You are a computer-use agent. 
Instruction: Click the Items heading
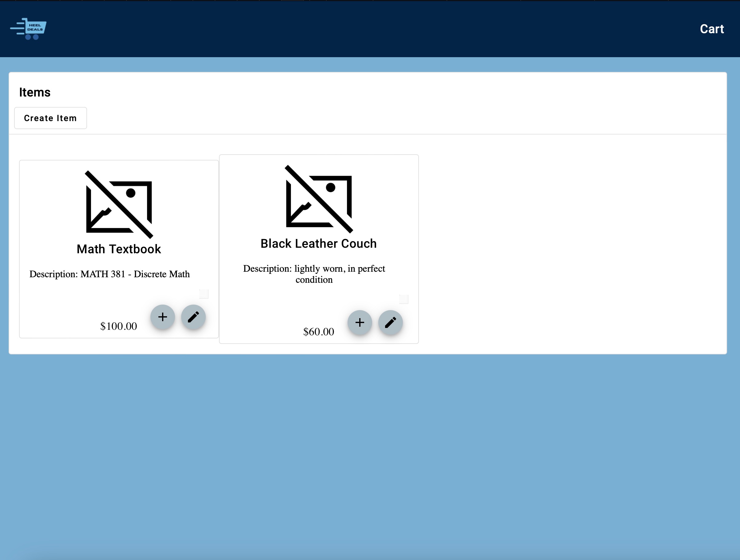[x=35, y=92]
